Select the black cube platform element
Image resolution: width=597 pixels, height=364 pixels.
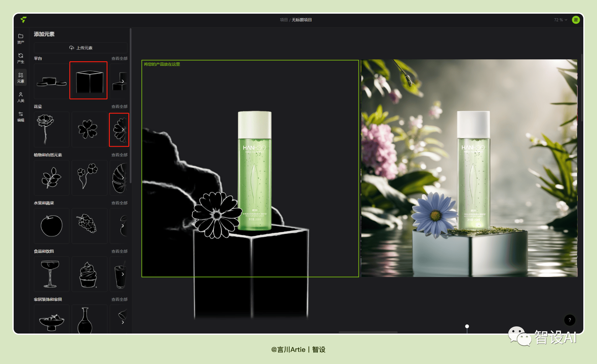[89, 81]
